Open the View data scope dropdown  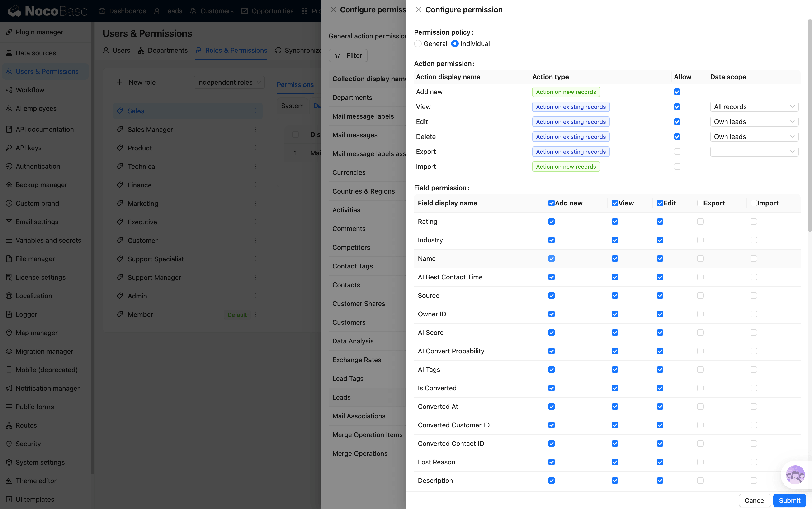pyautogui.click(x=754, y=107)
